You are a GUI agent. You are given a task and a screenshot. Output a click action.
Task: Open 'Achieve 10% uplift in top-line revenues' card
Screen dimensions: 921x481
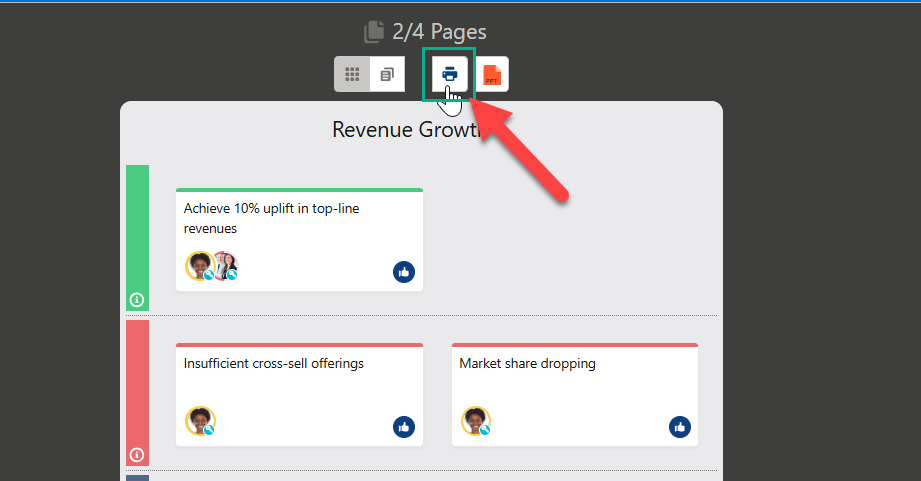click(271, 218)
